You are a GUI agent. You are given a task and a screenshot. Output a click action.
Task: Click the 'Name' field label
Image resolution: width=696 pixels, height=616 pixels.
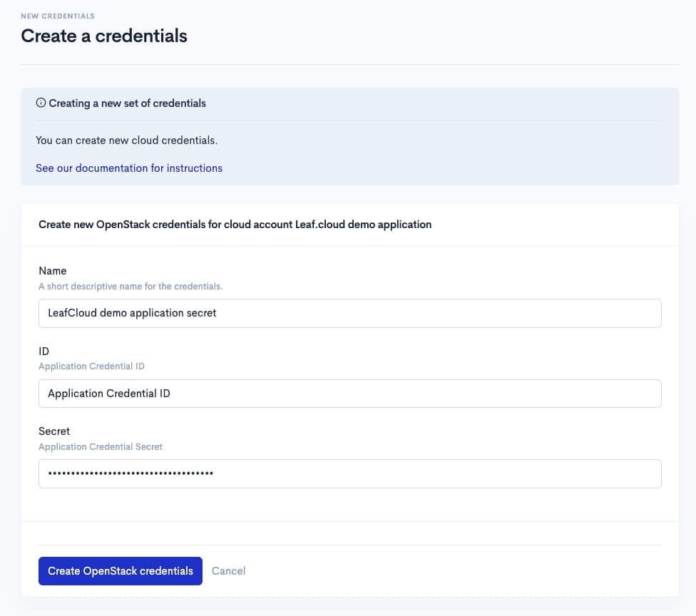[x=53, y=271]
